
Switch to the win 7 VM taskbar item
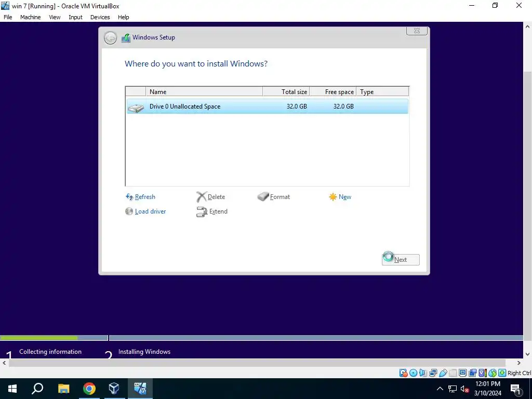tap(140, 389)
